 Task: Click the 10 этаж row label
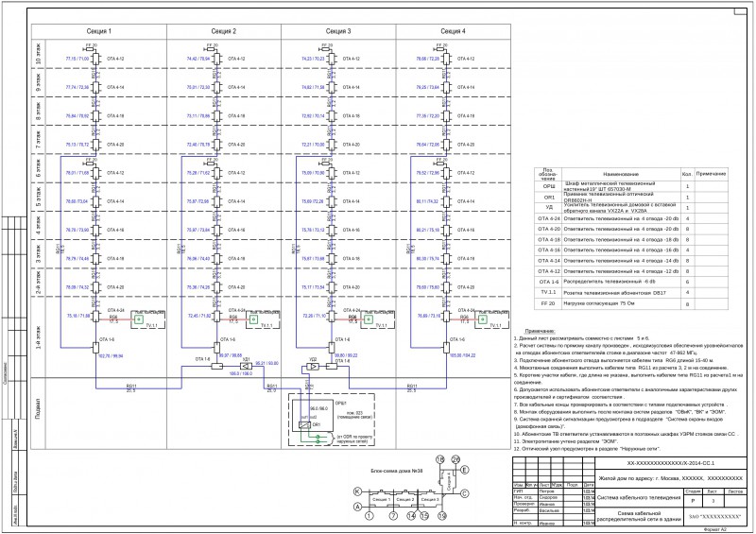tap(38, 54)
